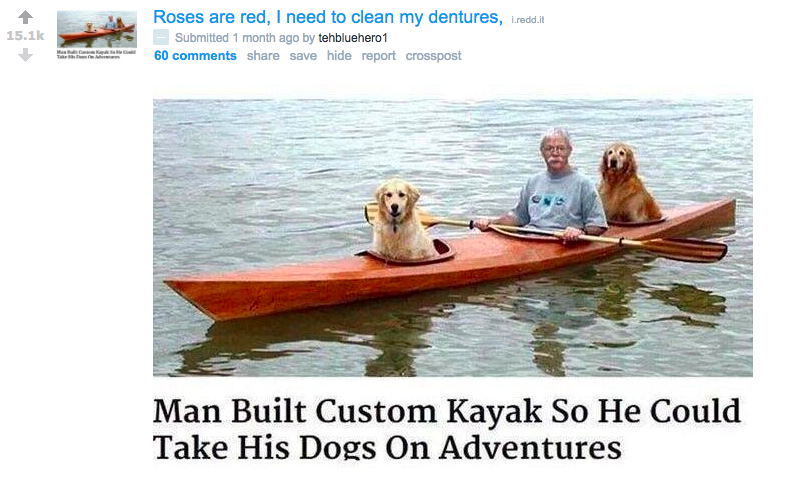Click the share option under the post
This screenshot has width=811, height=493.
click(263, 55)
